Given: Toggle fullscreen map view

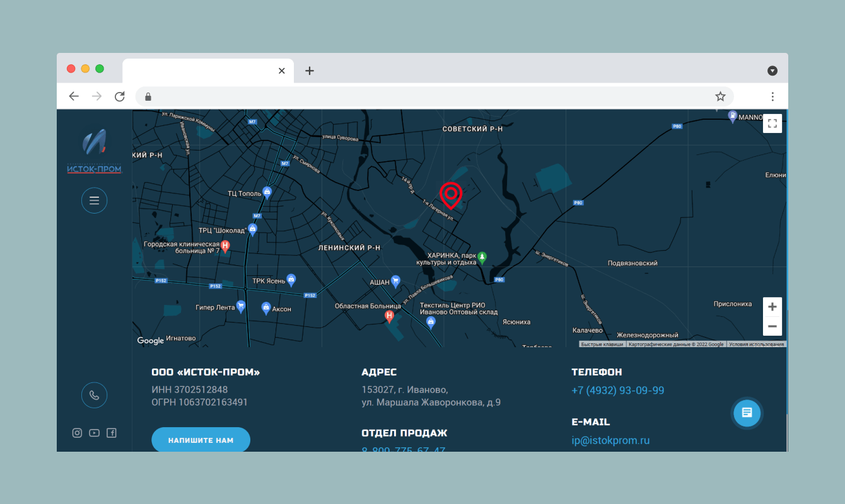Looking at the screenshot, I should coord(772,123).
